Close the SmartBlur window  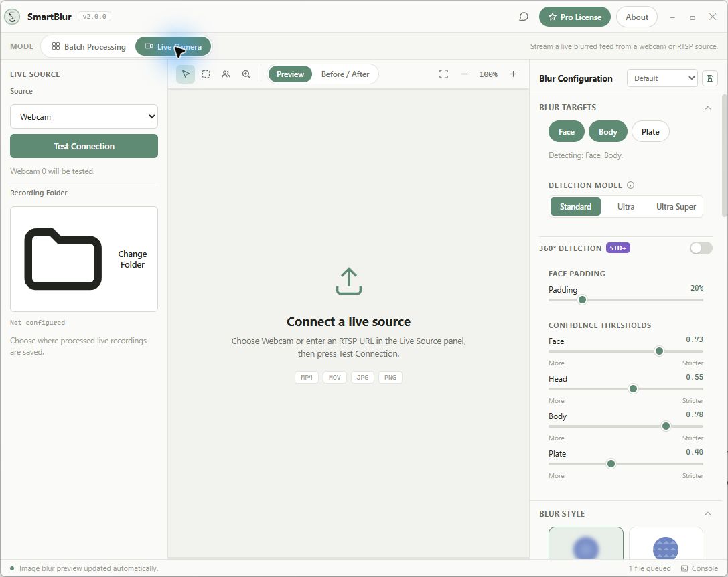tap(713, 17)
